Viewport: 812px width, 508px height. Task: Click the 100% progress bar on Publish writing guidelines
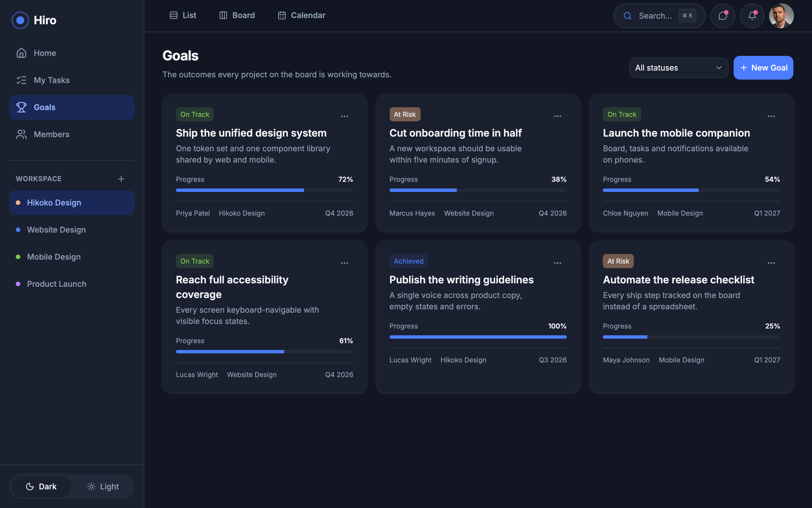point(478,337)
